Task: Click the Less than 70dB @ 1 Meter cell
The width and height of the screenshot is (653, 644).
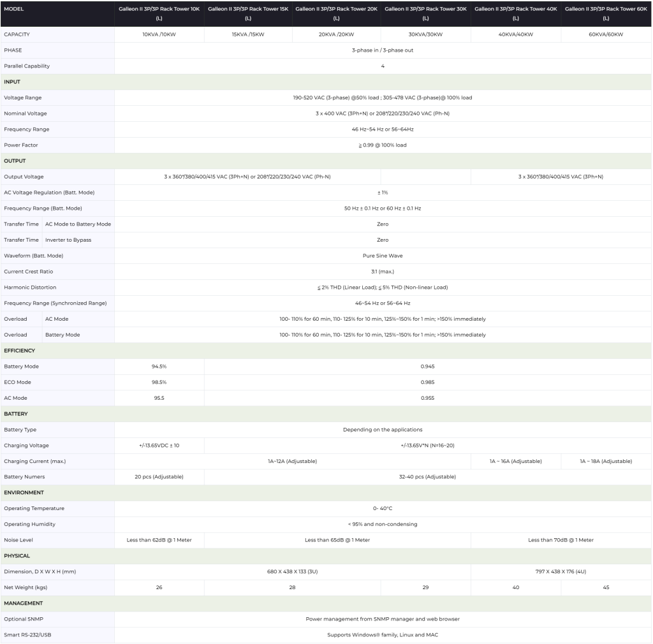Action: click(561, 540)
